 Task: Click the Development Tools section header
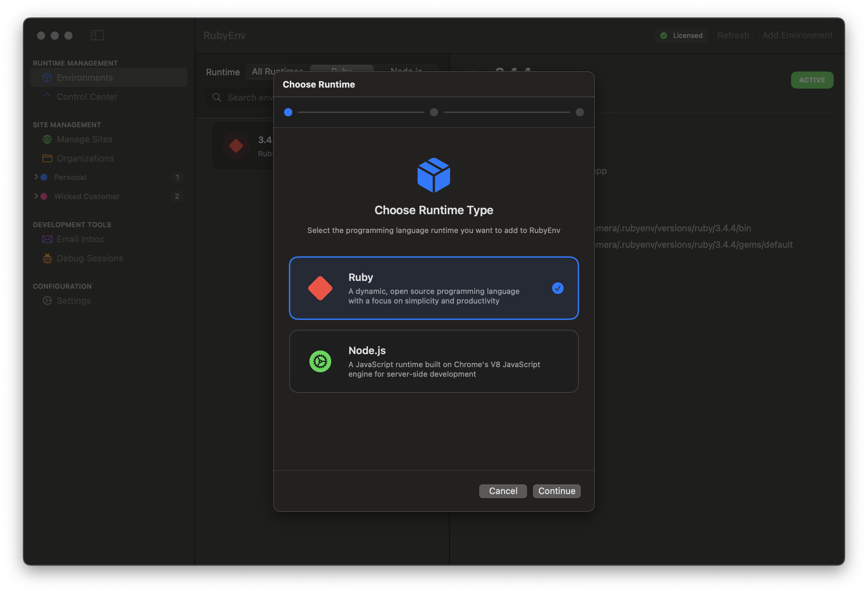72,224
